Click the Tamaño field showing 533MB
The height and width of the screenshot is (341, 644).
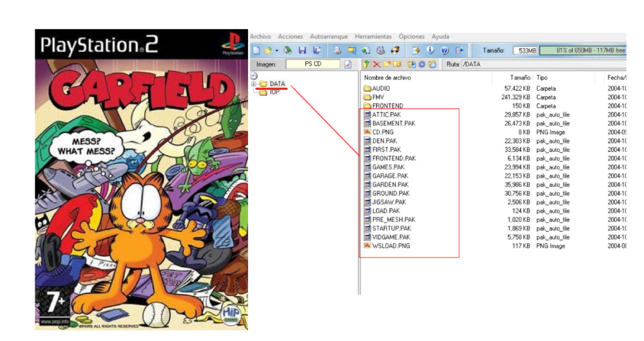click(526, 50)
